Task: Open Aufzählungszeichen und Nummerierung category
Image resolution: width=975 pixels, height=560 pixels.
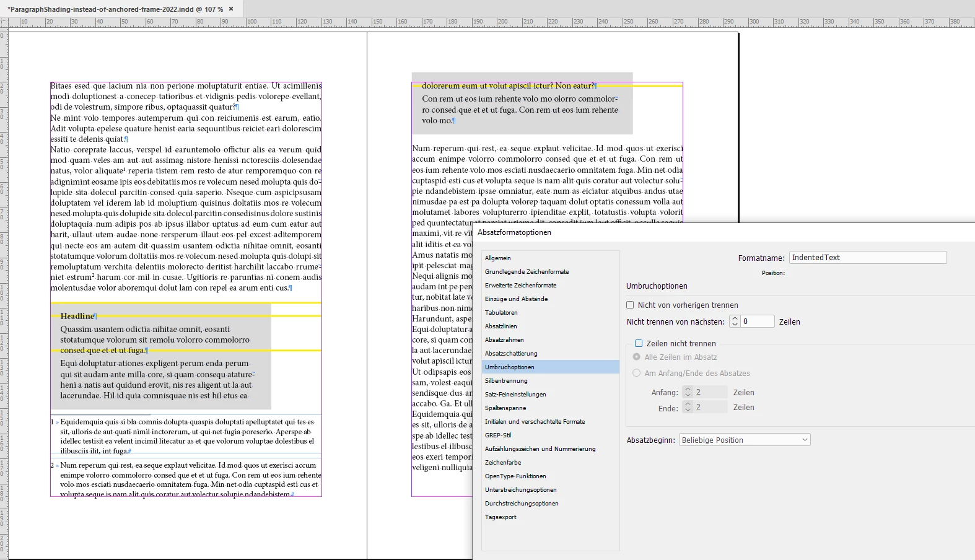Action: pos(550,448)
